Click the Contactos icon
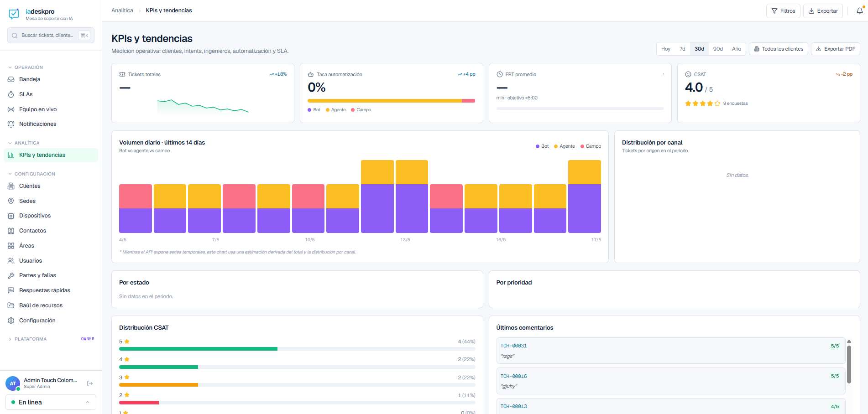The width and height of the screenshot is (868, 414). pyautogui.click(x=11, y=231)
